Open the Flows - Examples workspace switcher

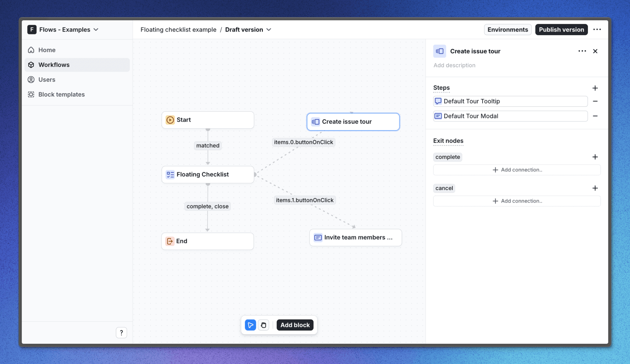63,30
